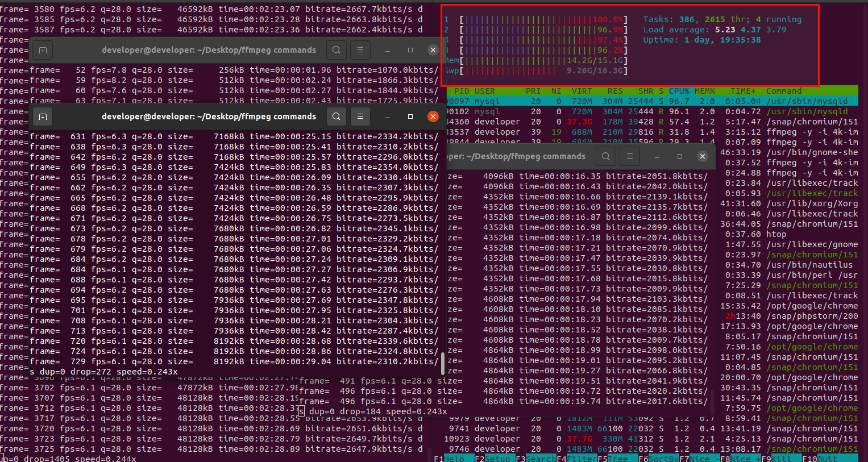Image resolution: width=868 pixels, height=462 pixels.
Task: Open the hamburger menu of the top ffmpeg terminal
Action: click(x=360, y=49)
